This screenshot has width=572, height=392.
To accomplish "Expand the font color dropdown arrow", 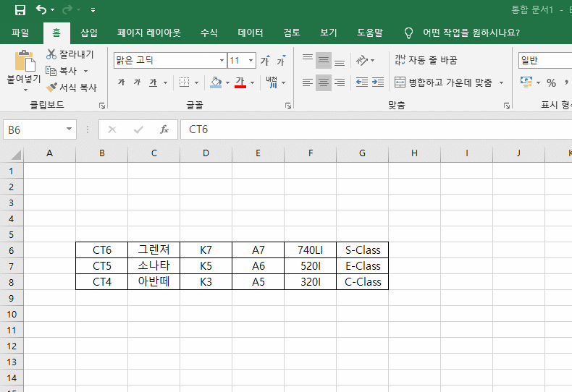I will click(252, 82).
